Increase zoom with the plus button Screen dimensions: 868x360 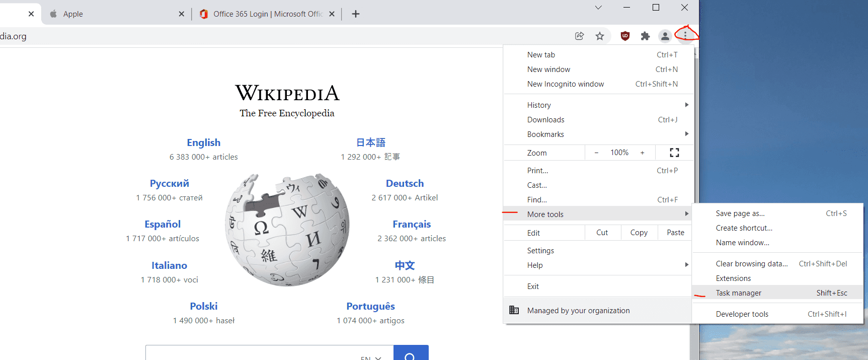[642, 153]
